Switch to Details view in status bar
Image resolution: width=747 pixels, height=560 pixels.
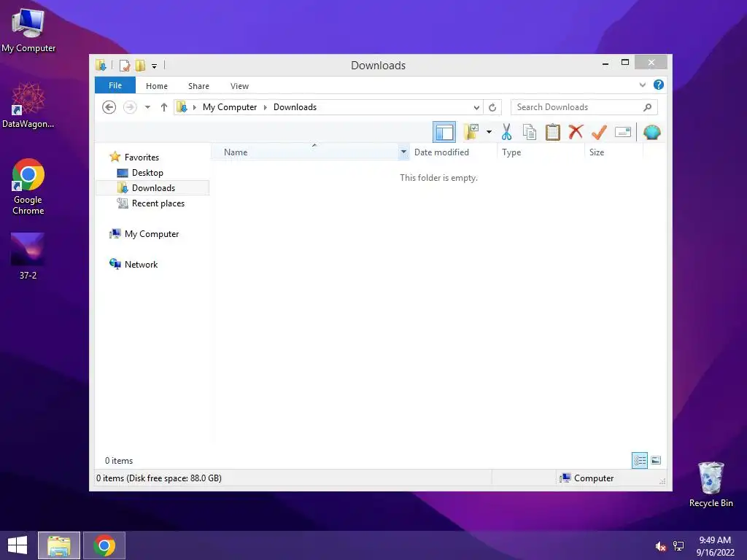pos(639,461)
